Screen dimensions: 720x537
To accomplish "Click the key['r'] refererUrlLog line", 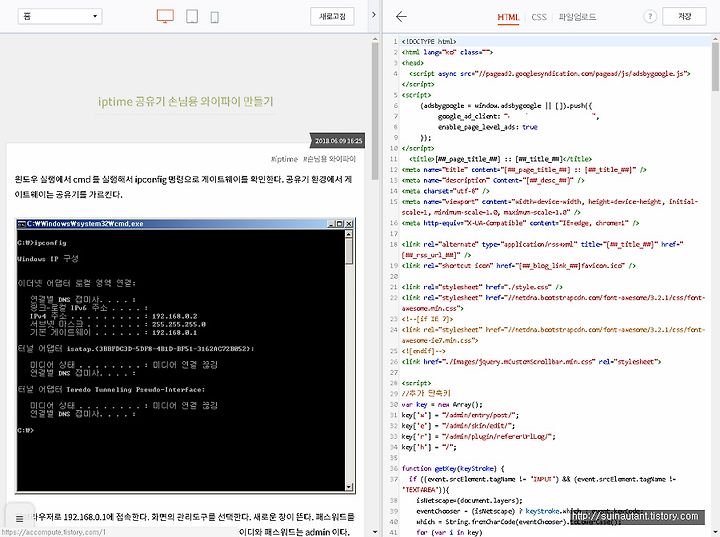I will [478, 436].
